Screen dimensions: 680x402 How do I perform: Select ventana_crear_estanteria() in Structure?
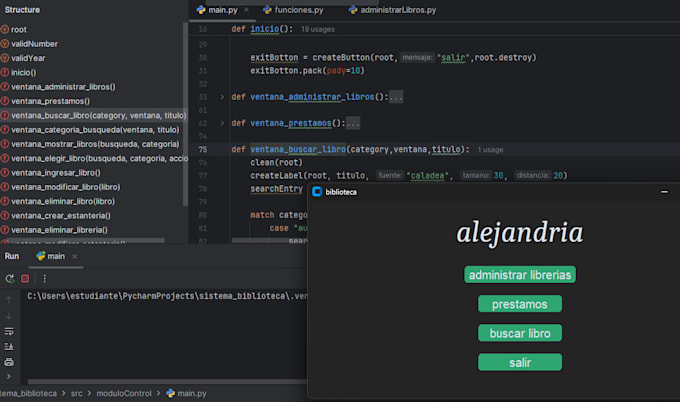pyautogui.click(x=61, y=216)
